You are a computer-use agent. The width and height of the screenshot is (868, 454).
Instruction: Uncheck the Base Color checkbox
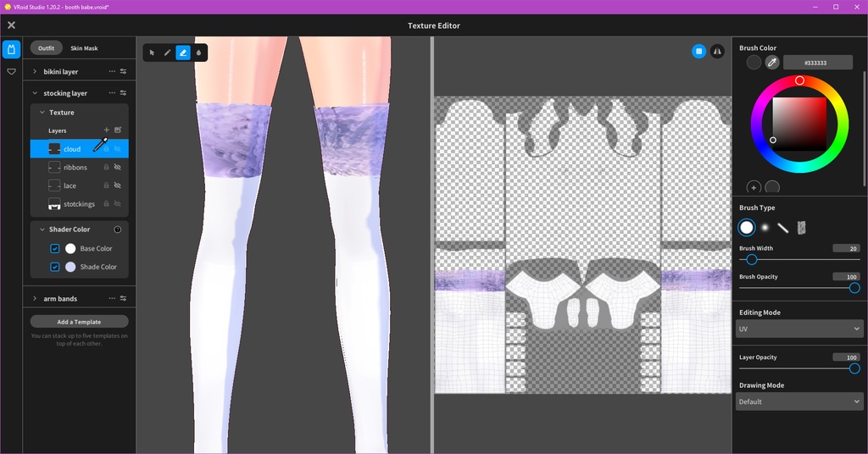pyautogui.click(x=55, y=248)
